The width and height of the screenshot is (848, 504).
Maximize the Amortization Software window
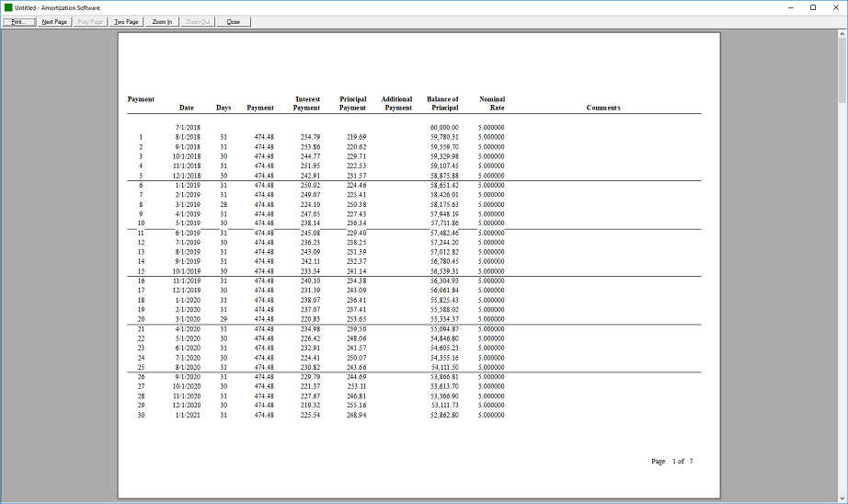(812, 7)
